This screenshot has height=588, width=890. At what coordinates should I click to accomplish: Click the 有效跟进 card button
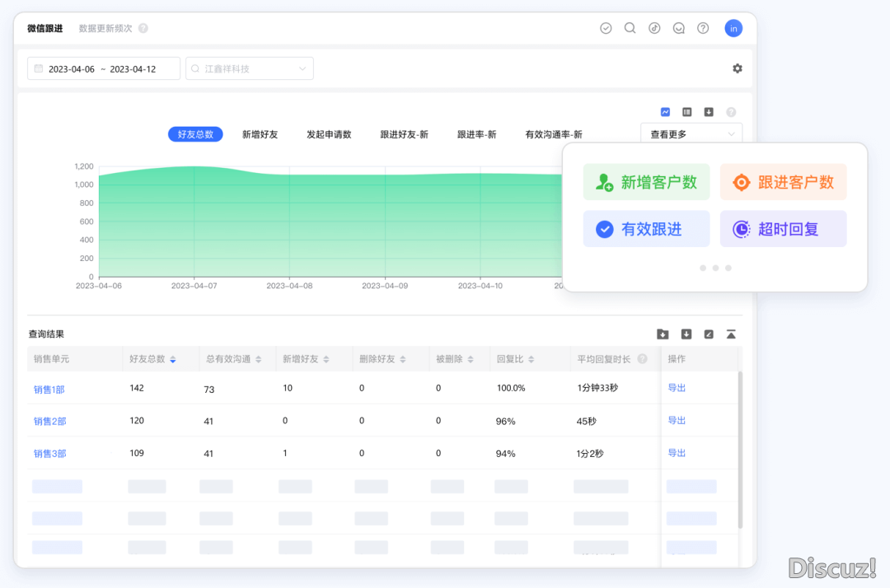tap(647, 229)
